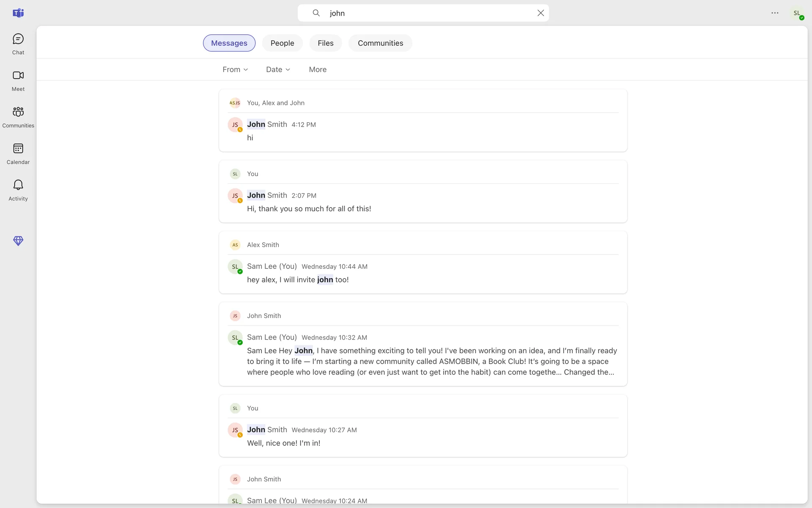Open the Calendar view

(18, 154)
